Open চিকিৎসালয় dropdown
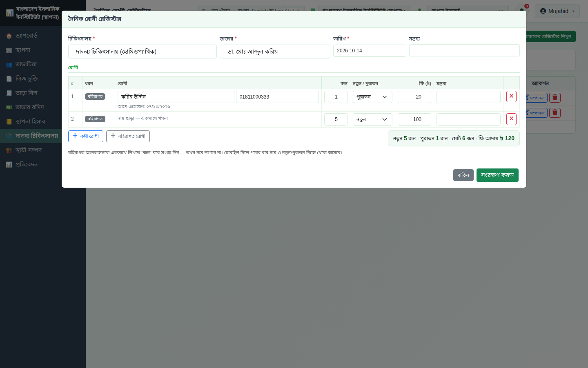Screen dimensions: 588x368 pyautogui.click(x=142, y=52)
